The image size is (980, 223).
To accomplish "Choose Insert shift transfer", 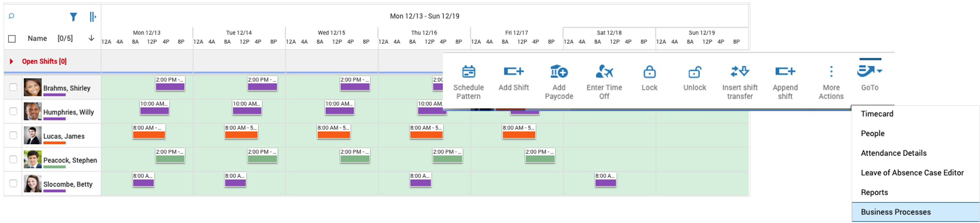I will (x=740, y=72).
